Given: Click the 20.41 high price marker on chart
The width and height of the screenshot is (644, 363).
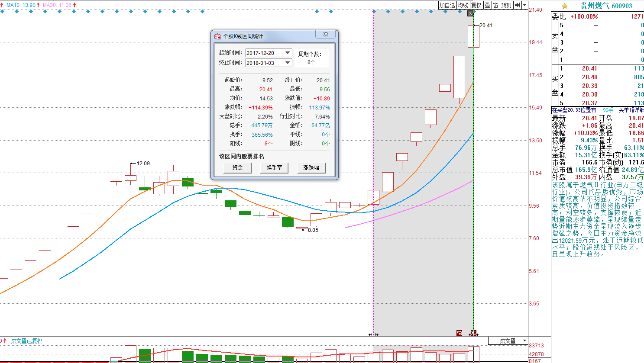Looking at the screenshot, I should point(486,26).
